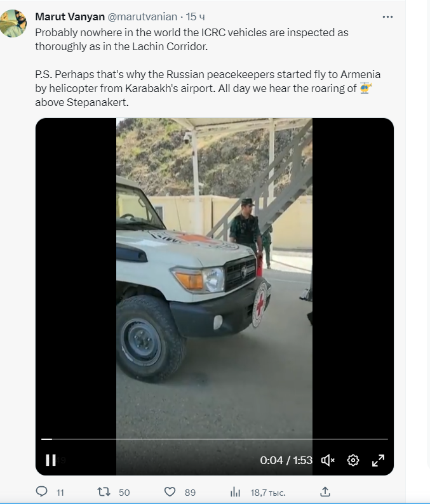
Task: Click the video frame showing ICRC vehicle
Action: [214, 276]
